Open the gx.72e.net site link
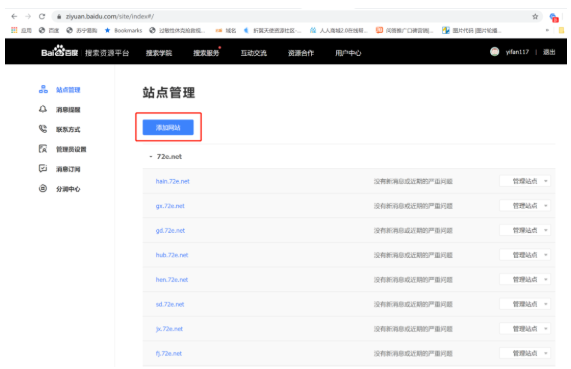The image size is (571, 369). 170,206
